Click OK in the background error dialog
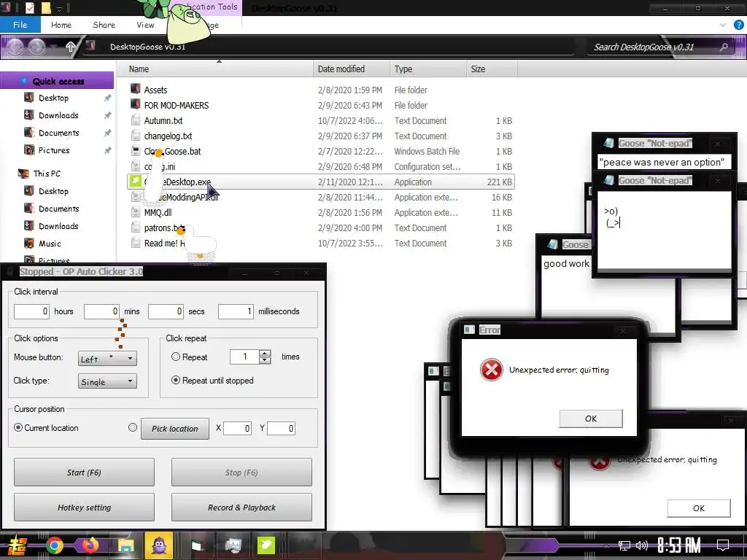 [699, 508]
